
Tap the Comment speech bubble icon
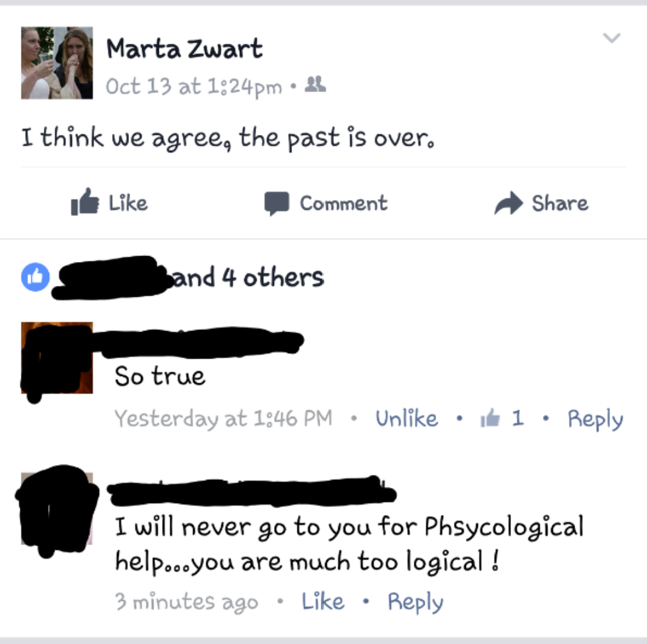276,203
